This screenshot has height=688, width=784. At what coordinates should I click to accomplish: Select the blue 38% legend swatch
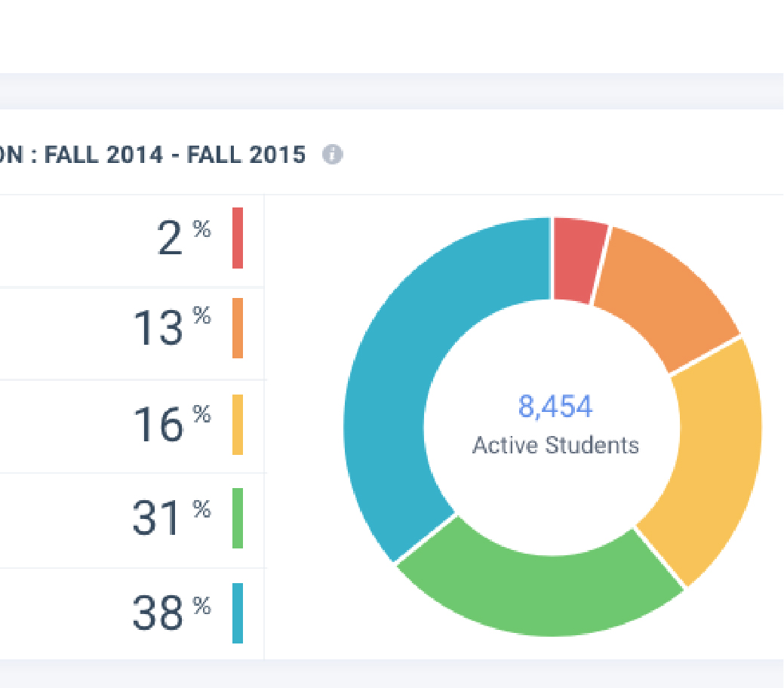point(238,613)
